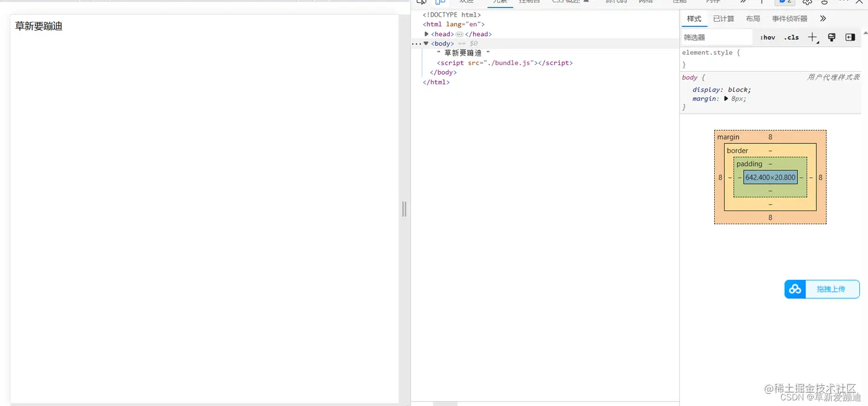Select the <!DOCTYPE html> line

(452, 15)
